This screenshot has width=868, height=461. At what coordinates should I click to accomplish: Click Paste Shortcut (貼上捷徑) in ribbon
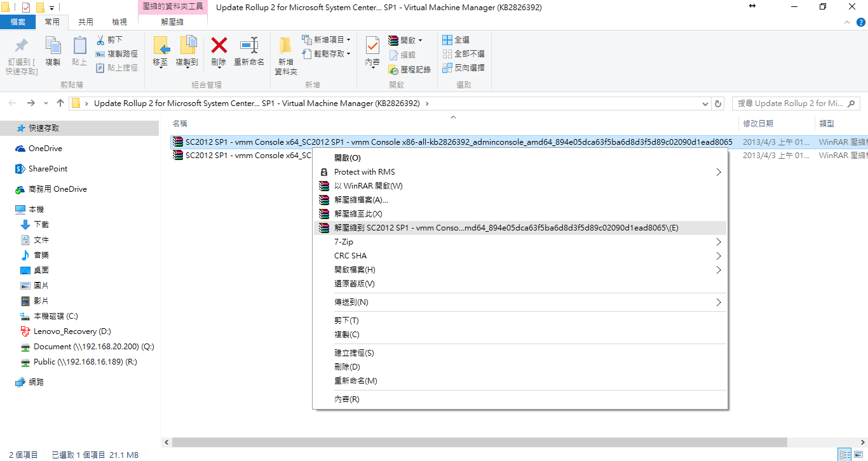pyautogui.click(x=116, y=67)
